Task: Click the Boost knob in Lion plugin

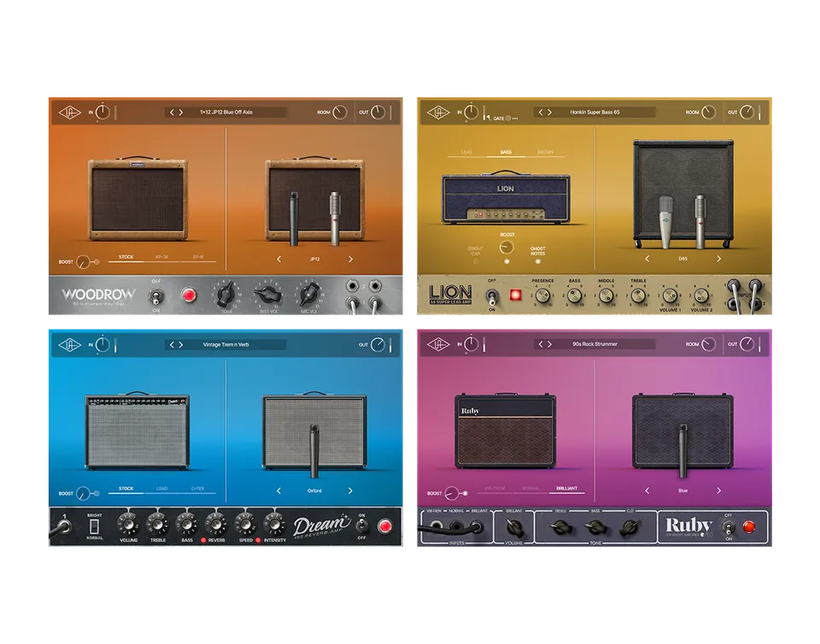Action: tap(507, 247)
